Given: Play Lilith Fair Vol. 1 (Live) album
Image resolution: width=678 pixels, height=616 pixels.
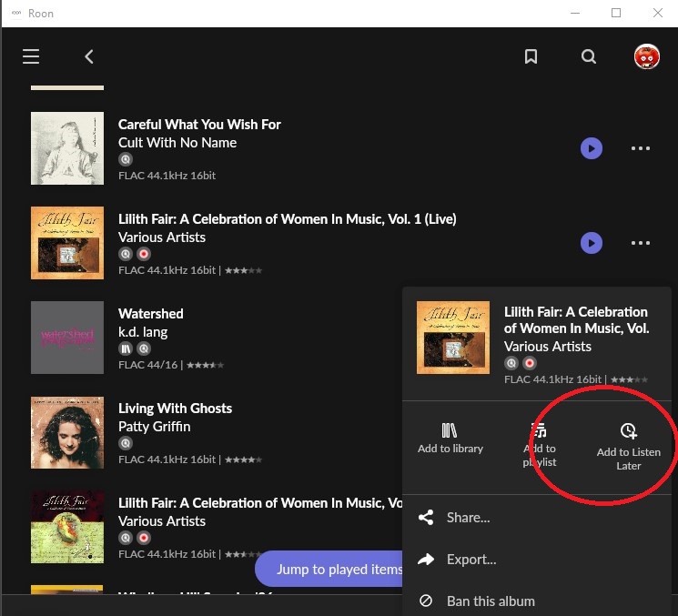Looking at the screenshot, I should point(591,243).
